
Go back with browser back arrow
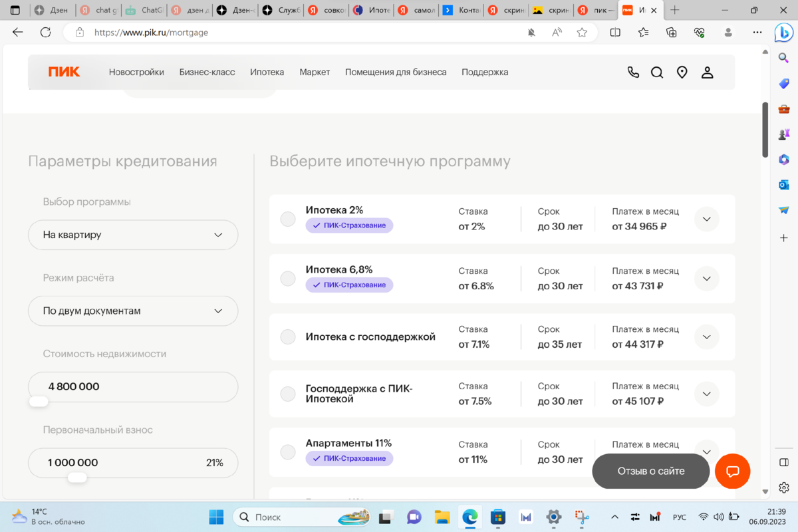coord(18,32)
